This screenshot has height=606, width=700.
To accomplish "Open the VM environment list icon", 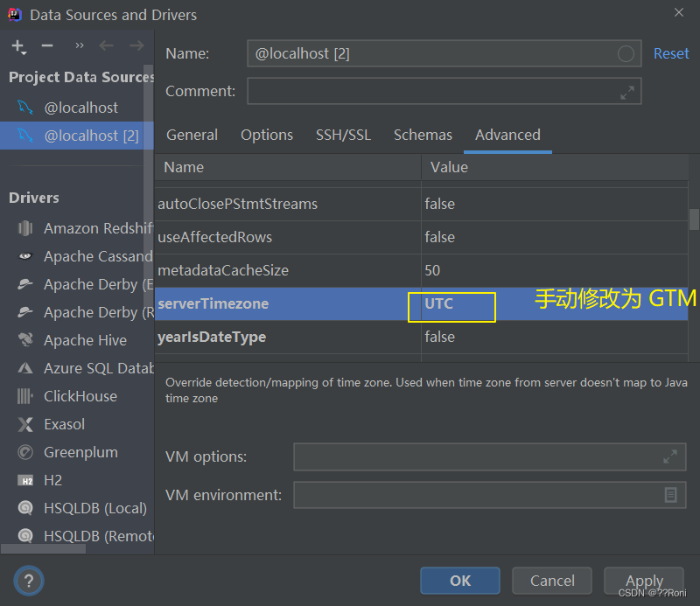I will click(x=671, y=495).
